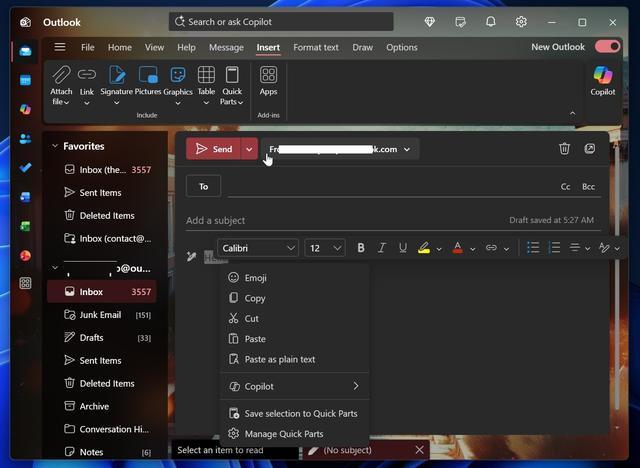Viewport: 640px width, 468px height.
Task: Open the Copilot submenu in context menu
Action: click(294, 386)
